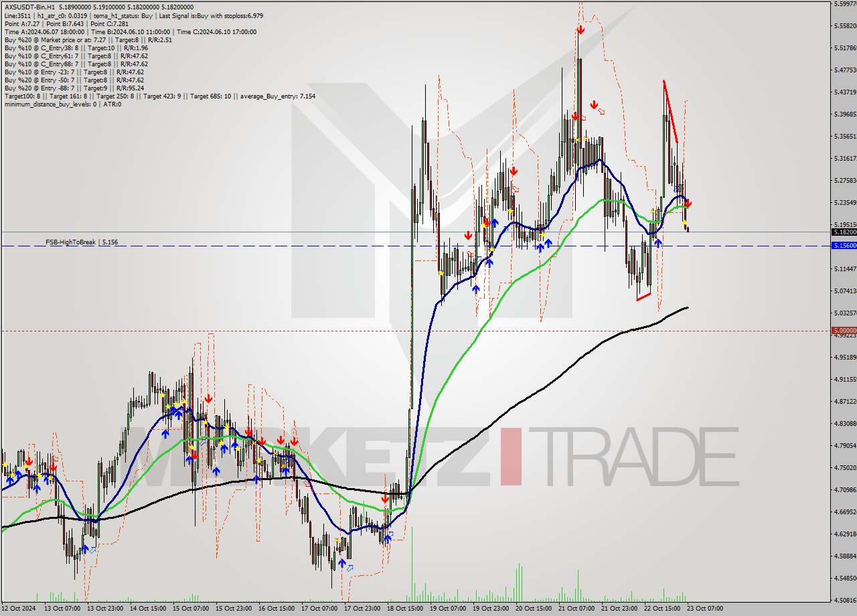Click the 'FSB-HighToBreak | 5.156' level label
Viewport: 857px width, 616px height.
(82, 242)
